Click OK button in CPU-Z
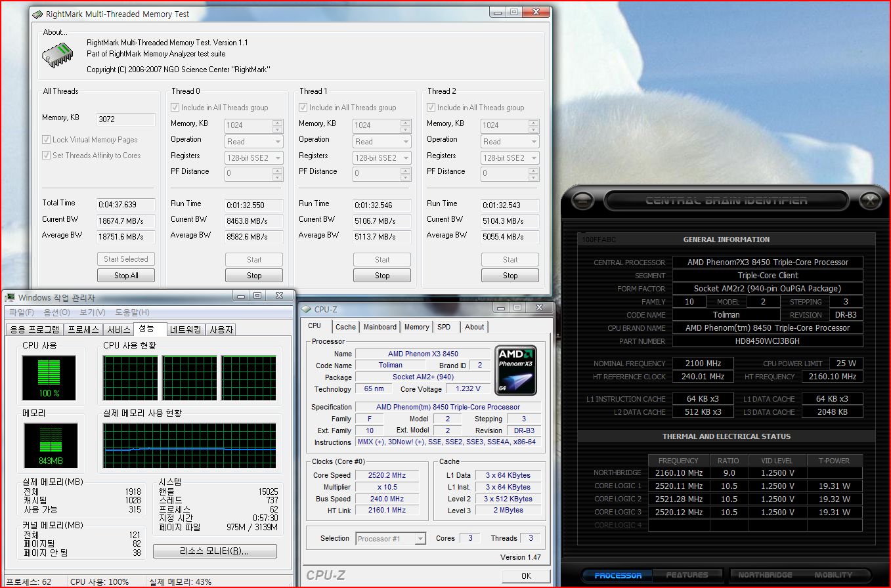Viewport: 891px width, 588px height. click(x=526, y=576)
